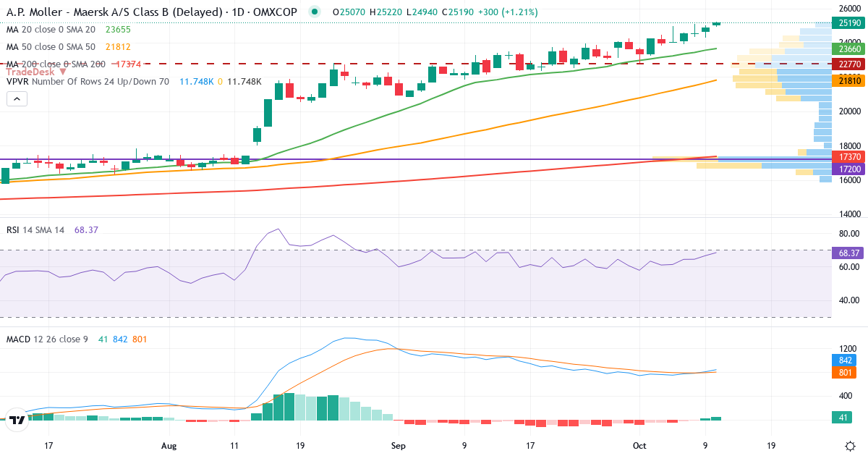The width and height of the screenshot is (868, 456).
Task: Click the 17200 purple price axis label
Action: click(849, 168)
